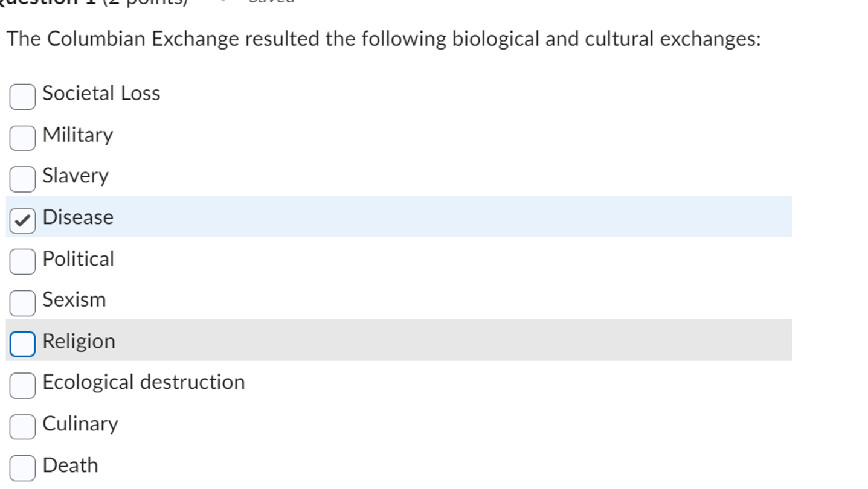Check the Culinary checkbox
This screenshot has width=868, height=489.
pos(22,427)
